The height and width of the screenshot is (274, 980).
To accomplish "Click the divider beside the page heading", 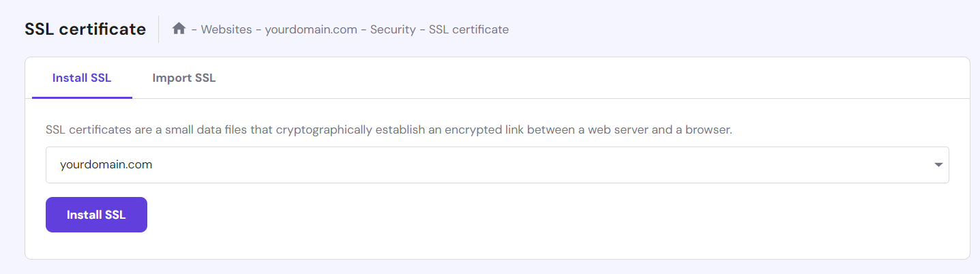I will pyautogui.click(x=159, y=29).
